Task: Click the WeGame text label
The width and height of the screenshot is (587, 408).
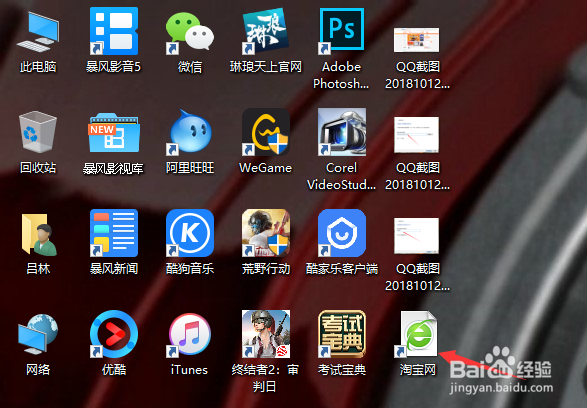Action: tap(265, 168)
